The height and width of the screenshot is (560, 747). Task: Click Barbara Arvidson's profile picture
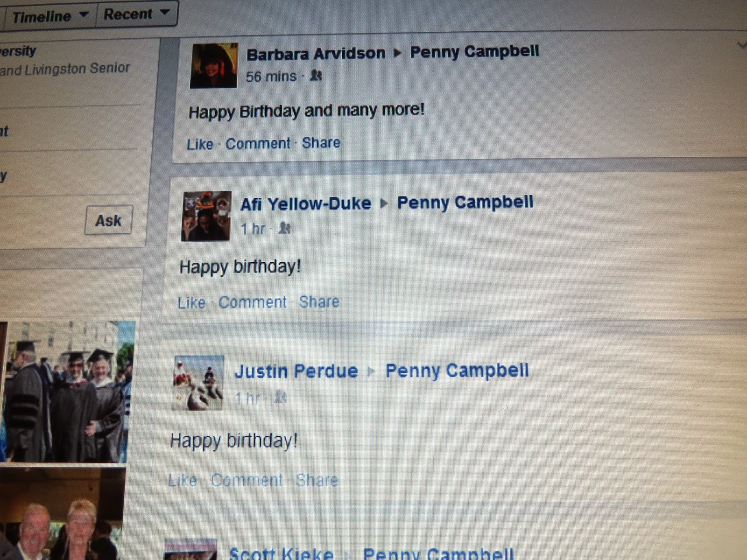[x=214, y=65]
